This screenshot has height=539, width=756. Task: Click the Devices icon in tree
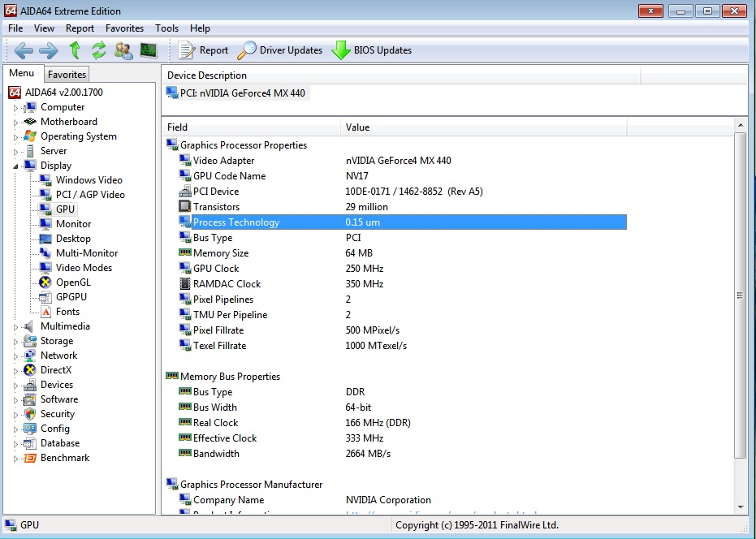pos(30,385)
